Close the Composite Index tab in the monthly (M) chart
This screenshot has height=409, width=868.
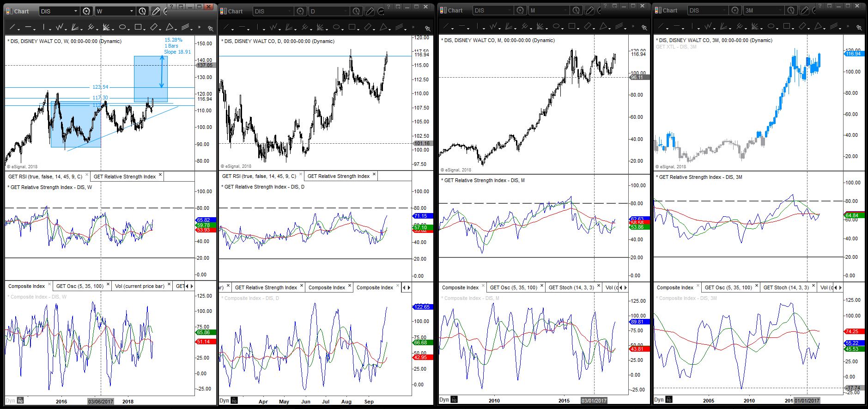click(483, 287)
